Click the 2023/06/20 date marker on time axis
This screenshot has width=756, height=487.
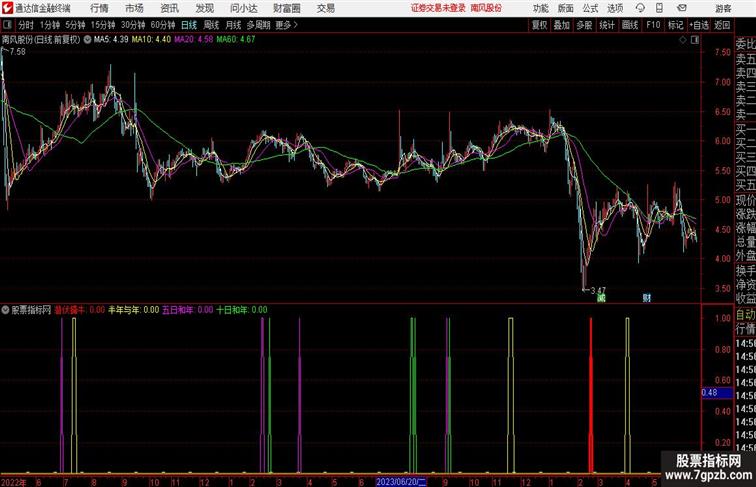tap(401, 482)
